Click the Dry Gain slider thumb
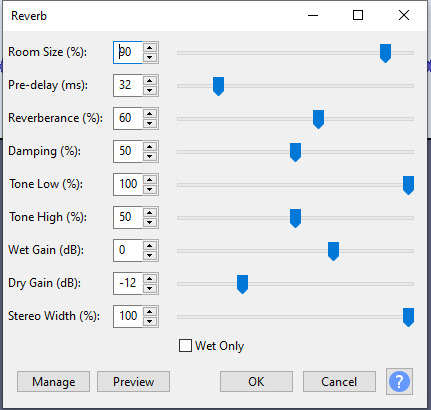Screen dimensions: 431x410 pos(242,284)
